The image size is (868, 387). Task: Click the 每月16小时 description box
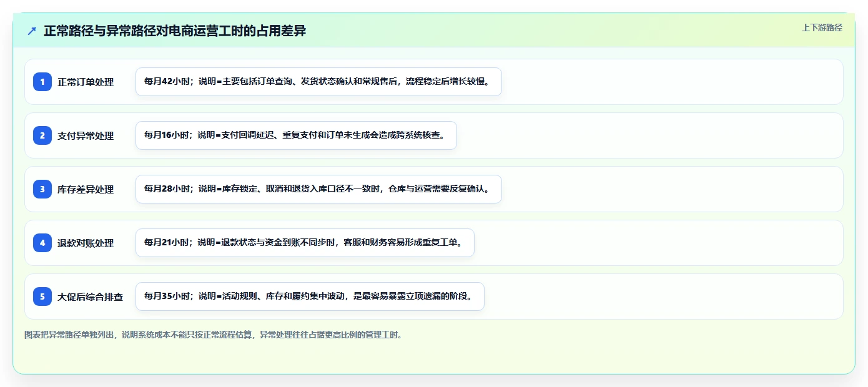[x=296, y=135]
